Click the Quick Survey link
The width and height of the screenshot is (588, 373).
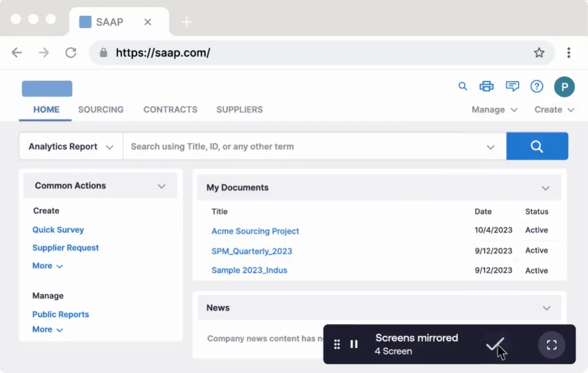pyautogui.click(x=58, y=230)
